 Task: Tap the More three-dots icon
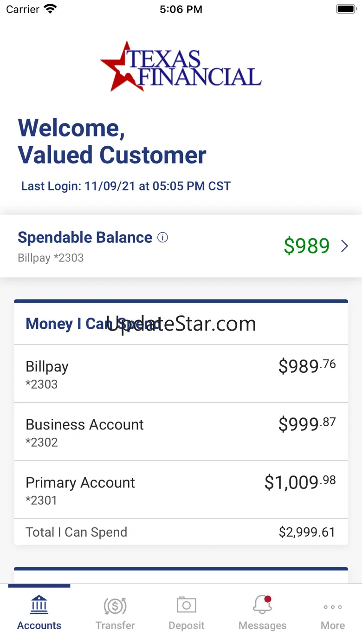[x=333, y=606]
